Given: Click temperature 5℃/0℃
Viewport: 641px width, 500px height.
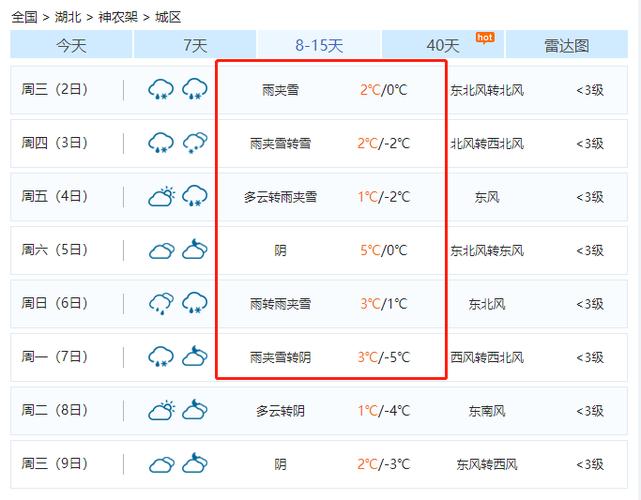Looking at the screenshot, I should 383,250.
